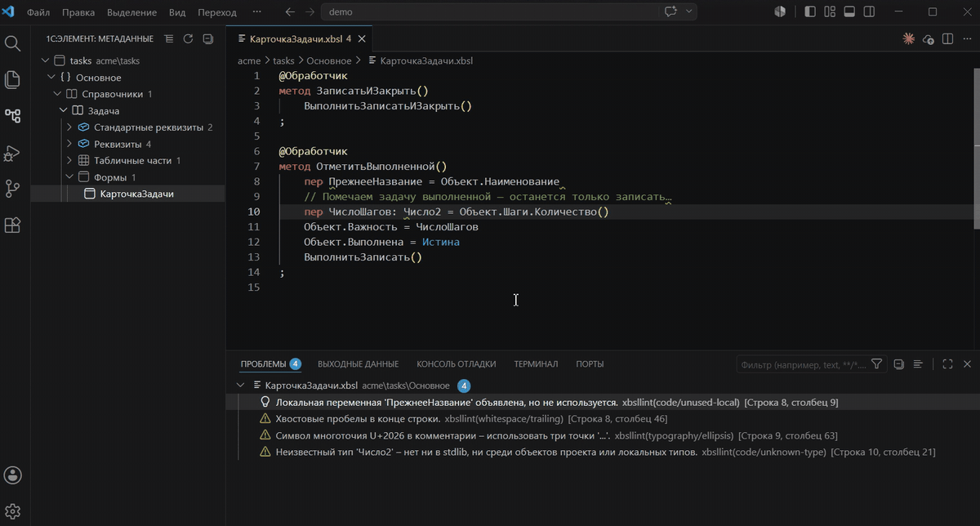This screenshot has width=980, height=526.
Task: Split the editor to the right
Action: [947, 38]
